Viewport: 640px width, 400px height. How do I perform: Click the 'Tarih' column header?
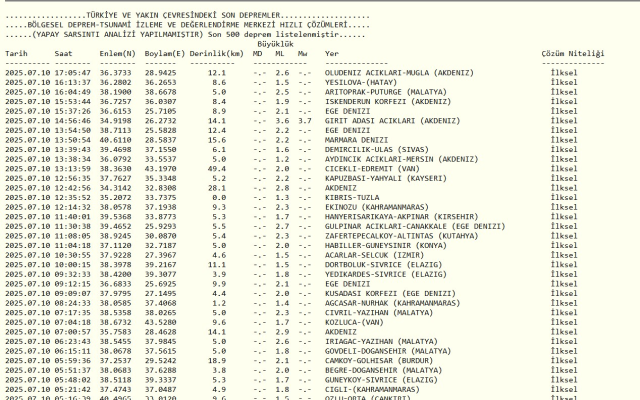17,53
